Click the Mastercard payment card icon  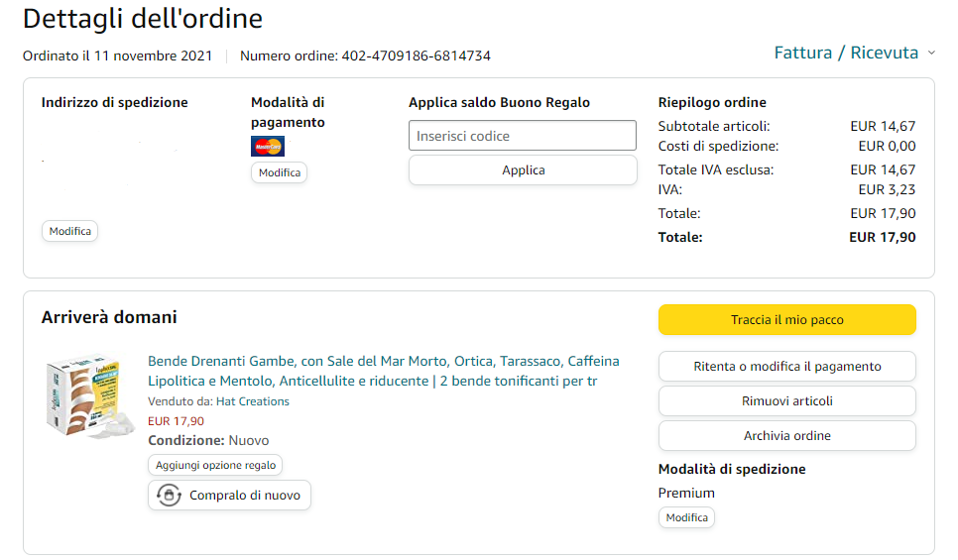pyautogui.click(x=268, y=147)
